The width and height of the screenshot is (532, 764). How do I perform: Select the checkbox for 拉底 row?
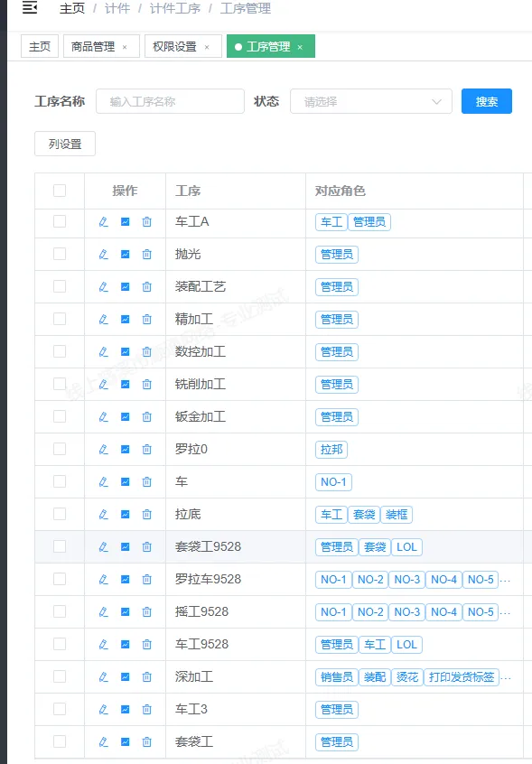pyautogui.click(x=60, y=514)
